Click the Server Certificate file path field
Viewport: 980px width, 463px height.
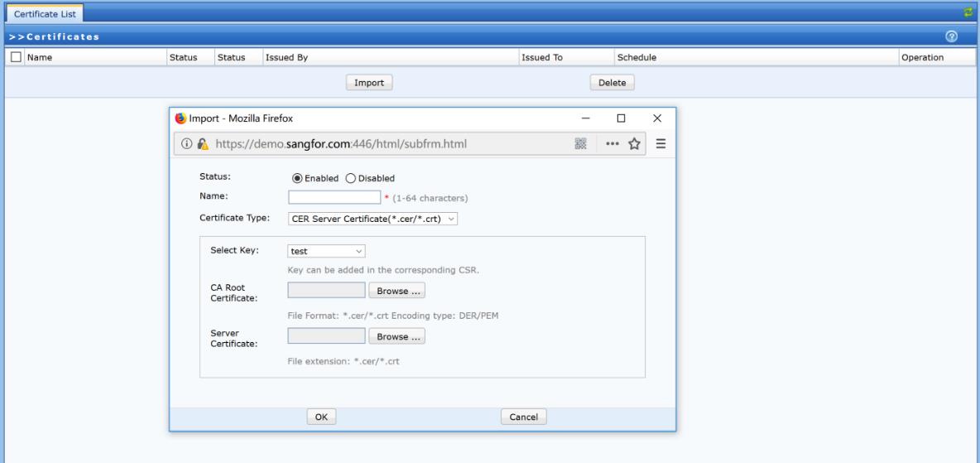tap(326, 336)
